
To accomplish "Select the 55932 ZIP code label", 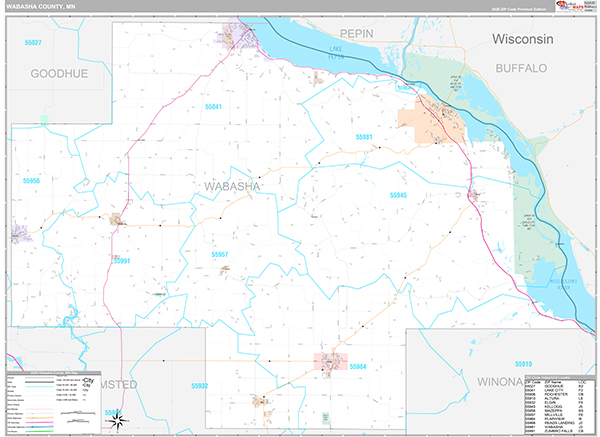I will click(200, 386).
